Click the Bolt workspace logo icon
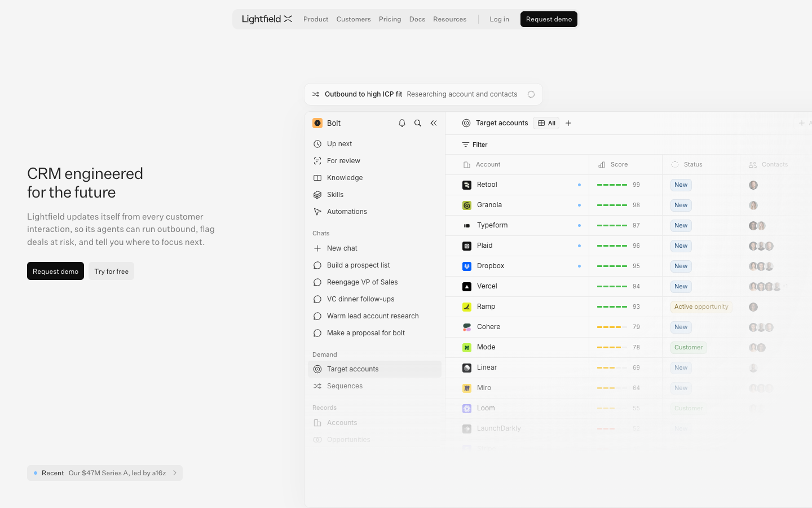 (317, 123)
